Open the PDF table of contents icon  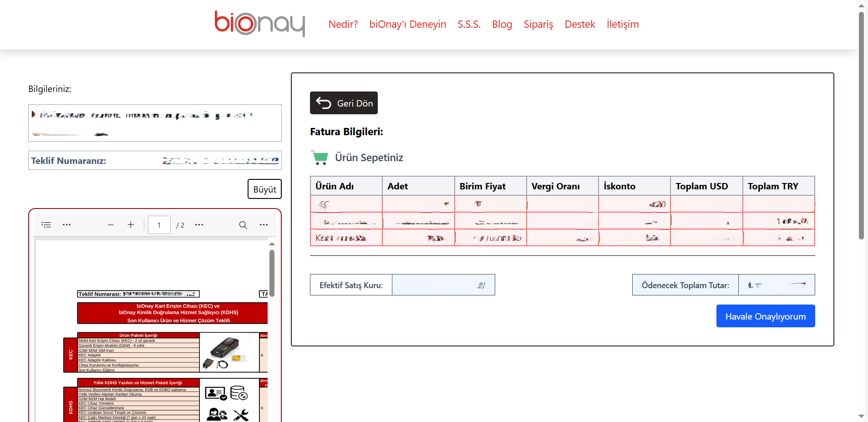point(46,225)
